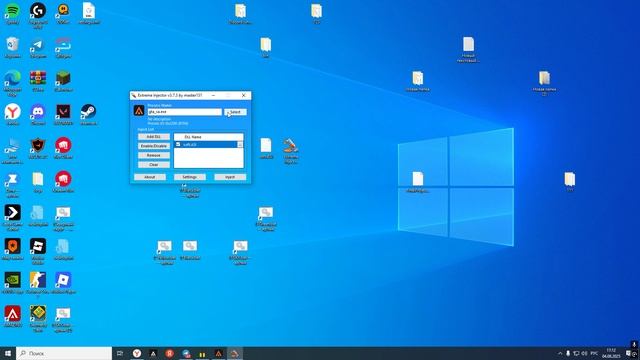640x360 pixels.
Task: Click taskbar search box
Action: [64, 353]
